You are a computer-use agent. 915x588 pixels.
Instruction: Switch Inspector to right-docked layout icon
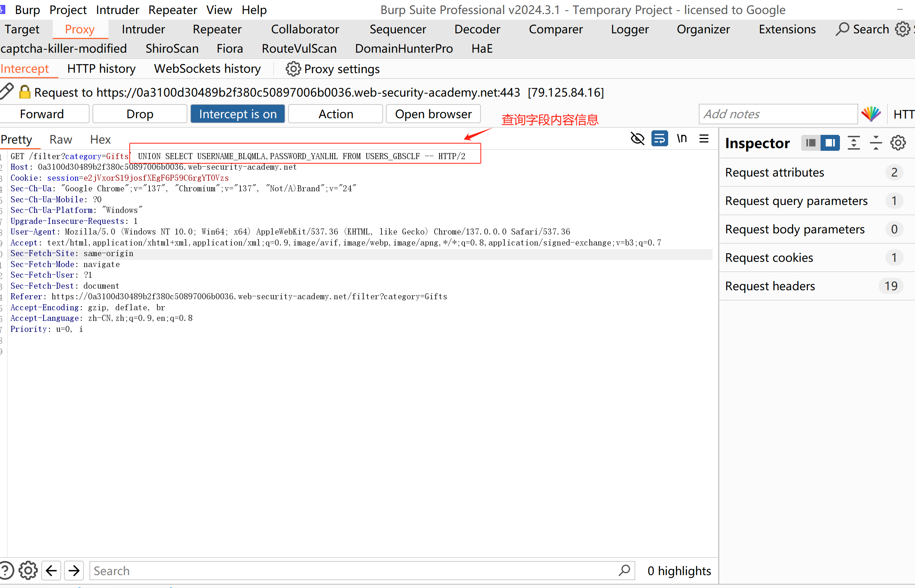(830, 143)
